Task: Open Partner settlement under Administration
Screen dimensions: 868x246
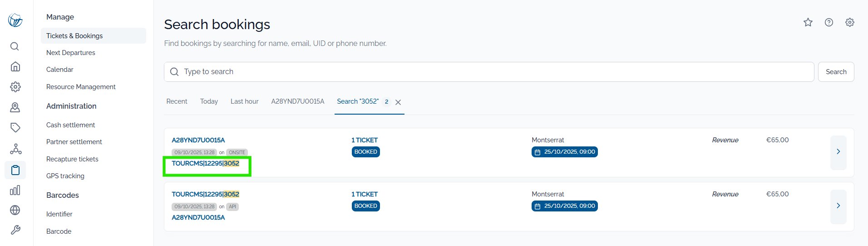Action: (74, 142)
